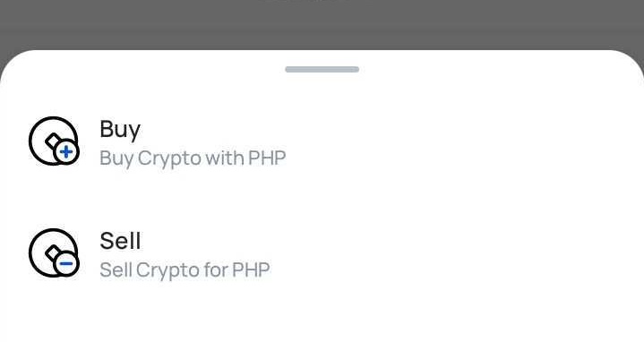Image resolution: width=644 pixels, height=342 pixels.
Task: Choose the Sell option title
Action: (x=120, y=241)
